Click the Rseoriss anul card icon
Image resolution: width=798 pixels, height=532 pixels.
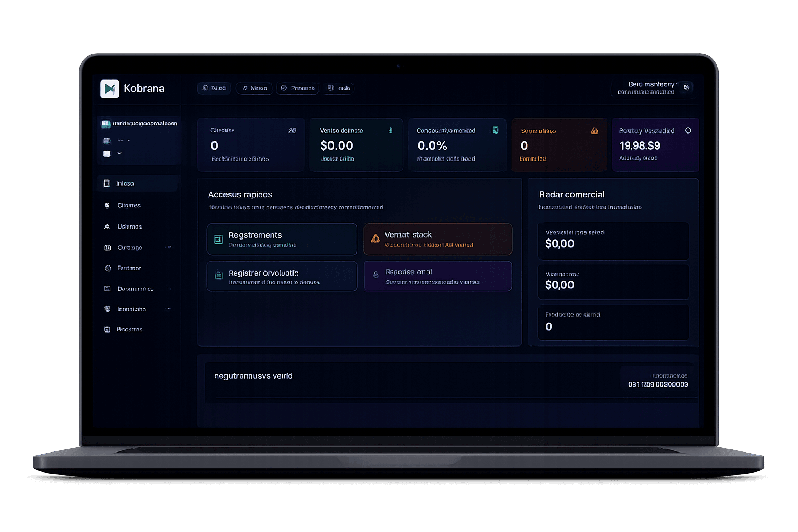coord(376,275)
